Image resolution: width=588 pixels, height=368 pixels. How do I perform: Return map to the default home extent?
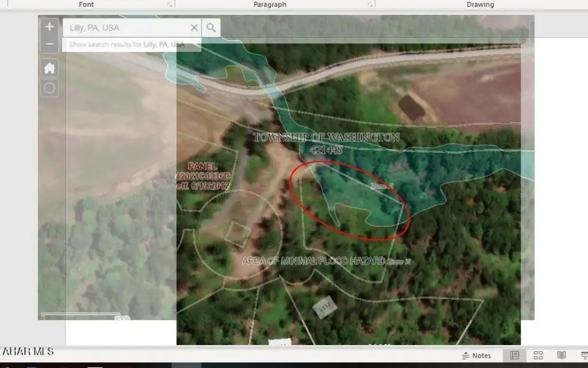(49, 68)
